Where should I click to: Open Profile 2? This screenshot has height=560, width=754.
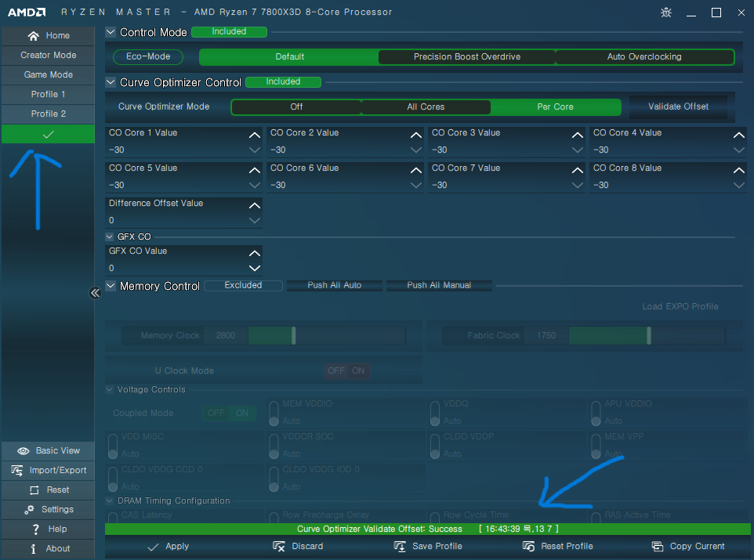click(48, 114)
